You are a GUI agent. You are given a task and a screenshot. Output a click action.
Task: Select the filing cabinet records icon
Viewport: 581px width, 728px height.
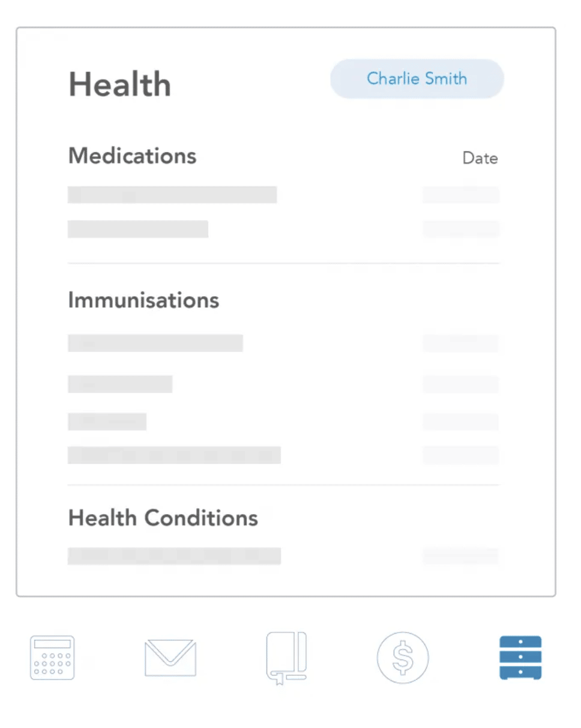[520, 657]
